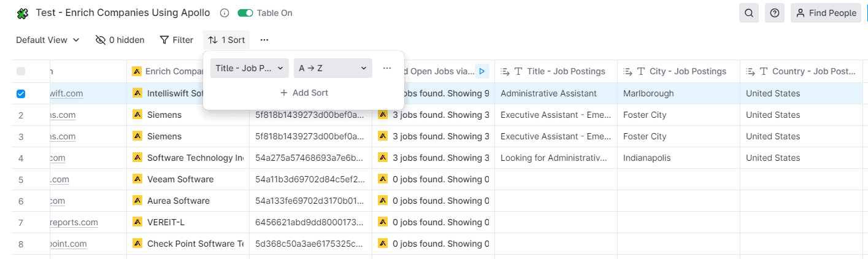Open sort rule ellipsis menu
Viewport: 868px width, 259px height.
coord(387,68)
